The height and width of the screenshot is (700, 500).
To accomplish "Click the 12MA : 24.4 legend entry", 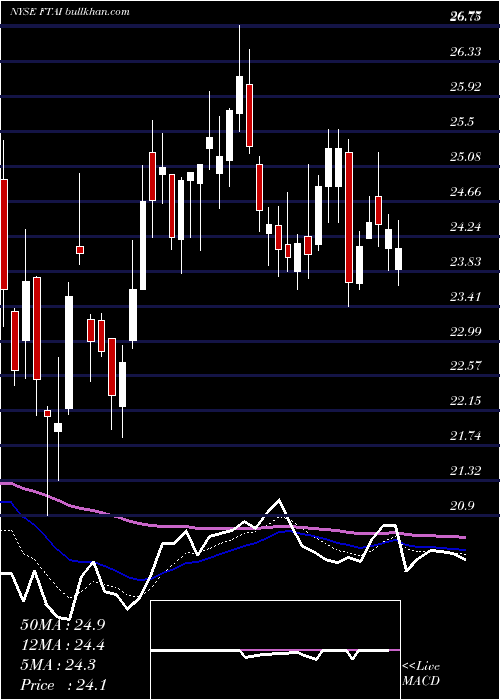I will click(63, 645).
